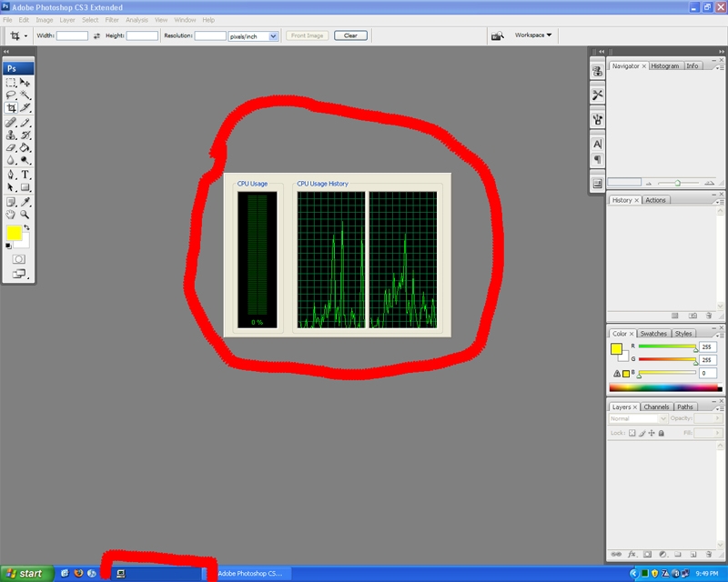Click the Width input field
The width and height of the screenshot is (728, 582).
pyautogui.click(x=73, y=35)
